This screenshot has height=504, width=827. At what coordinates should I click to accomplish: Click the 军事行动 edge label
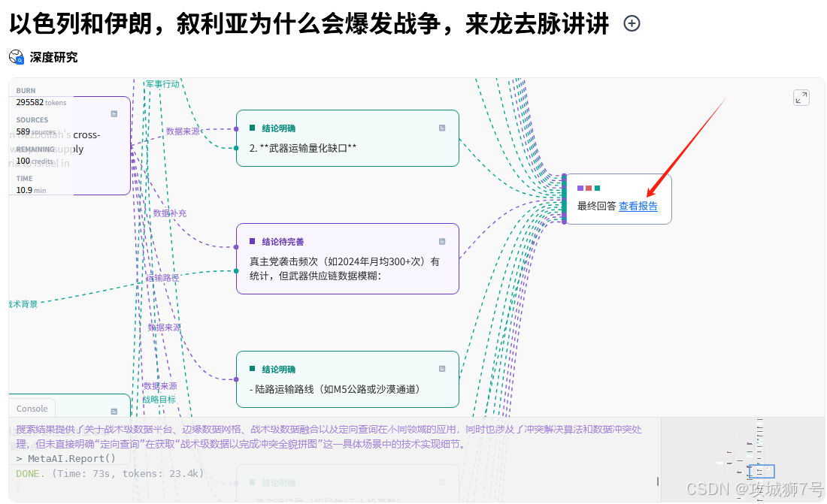tap(162, 84)
